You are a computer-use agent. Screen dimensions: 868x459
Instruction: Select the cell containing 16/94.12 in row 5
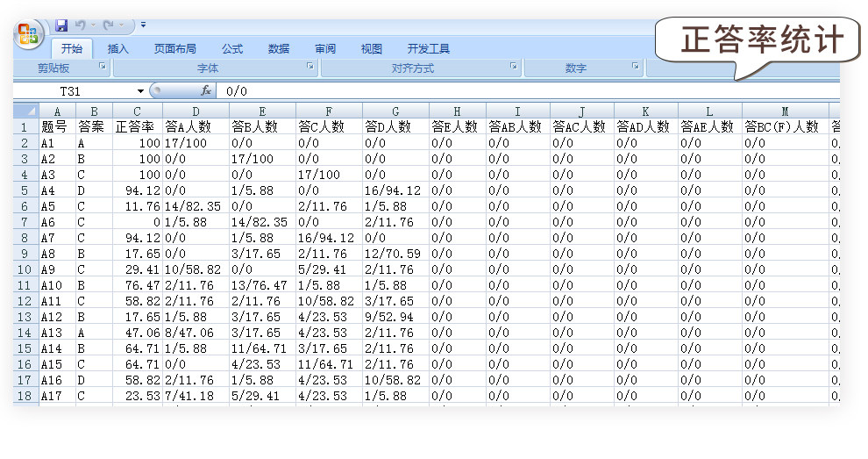[395, 190]
